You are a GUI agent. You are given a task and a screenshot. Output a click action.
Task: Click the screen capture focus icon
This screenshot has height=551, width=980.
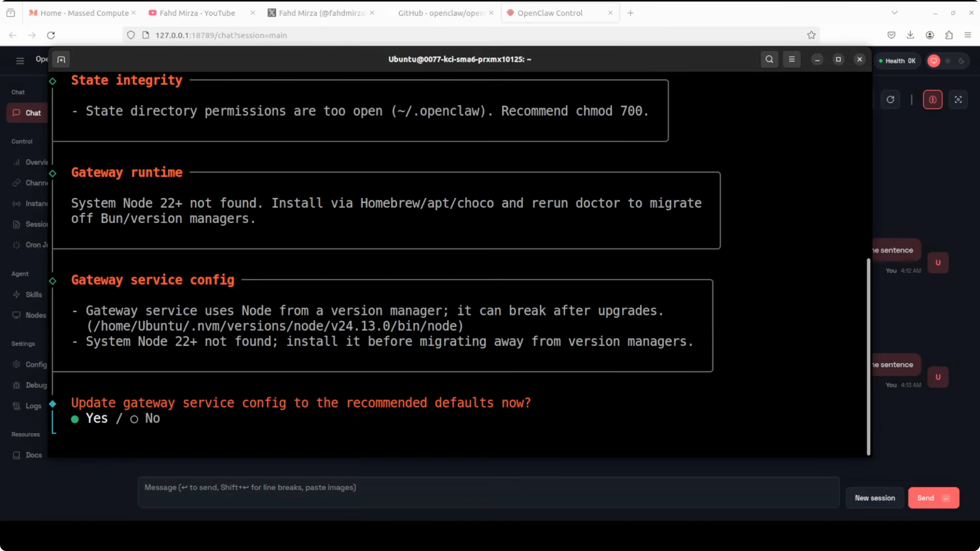[x=958, y=99]
